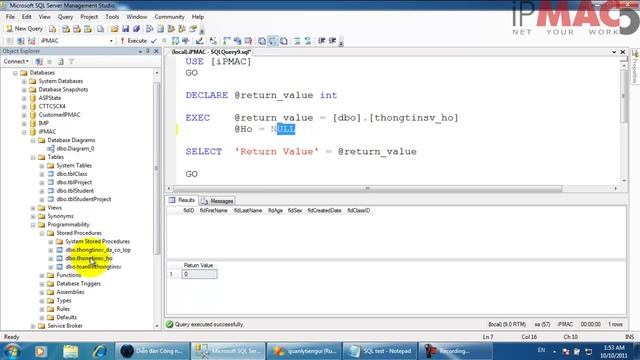Open an Analysis Services MDX Query
This screenshot has height=360, width=640.
coord(66,29)
